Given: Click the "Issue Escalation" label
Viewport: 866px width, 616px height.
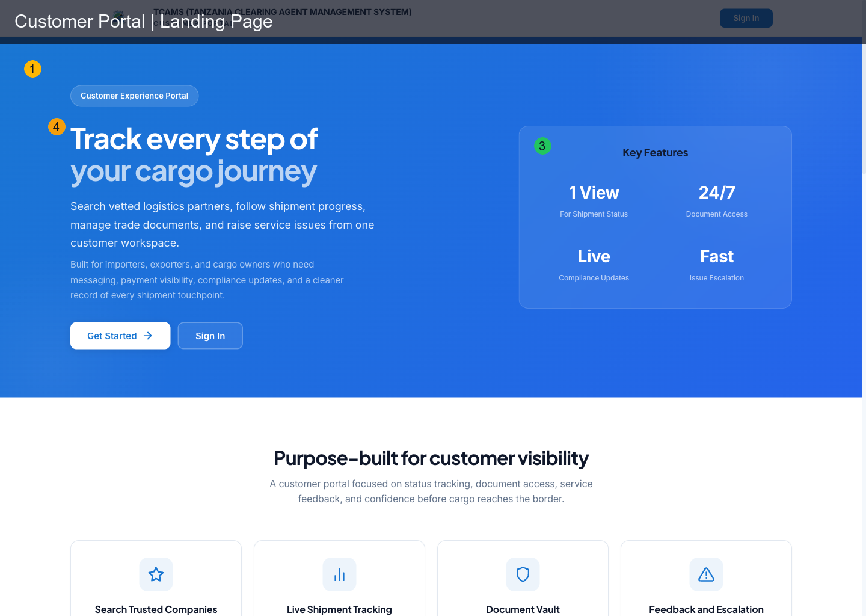Looking at the screenshot, I should pos(717,278).
